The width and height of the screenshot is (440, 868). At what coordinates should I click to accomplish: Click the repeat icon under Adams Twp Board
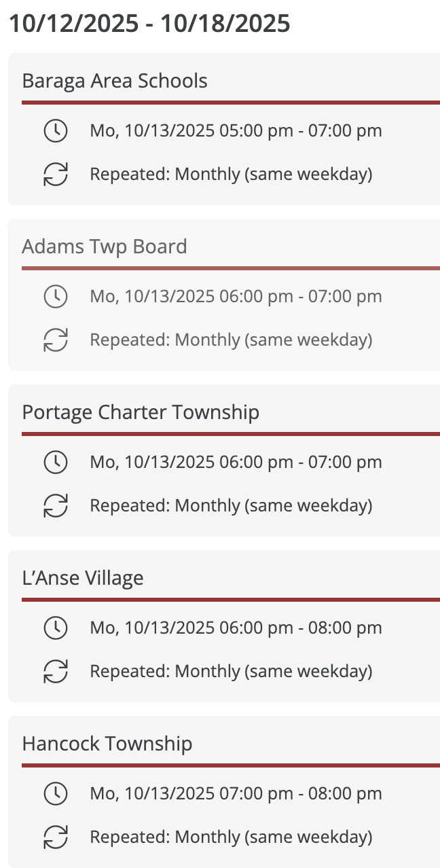[56, 340]
